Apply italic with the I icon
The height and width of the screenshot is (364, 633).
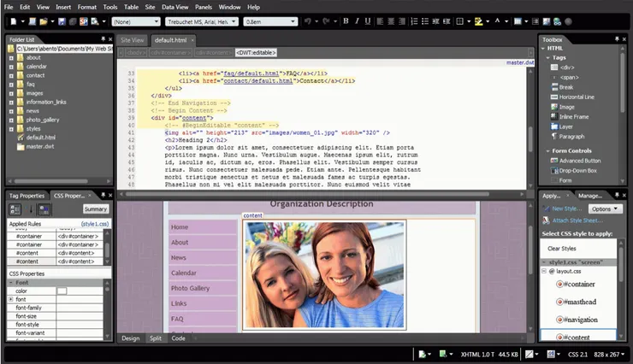(357, 21)
